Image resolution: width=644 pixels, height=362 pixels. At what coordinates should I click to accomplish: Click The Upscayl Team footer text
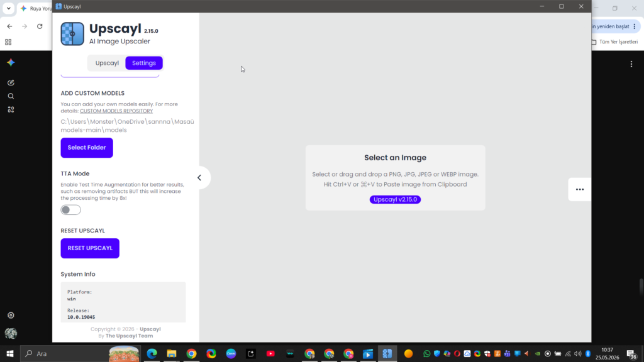point(129,336)
